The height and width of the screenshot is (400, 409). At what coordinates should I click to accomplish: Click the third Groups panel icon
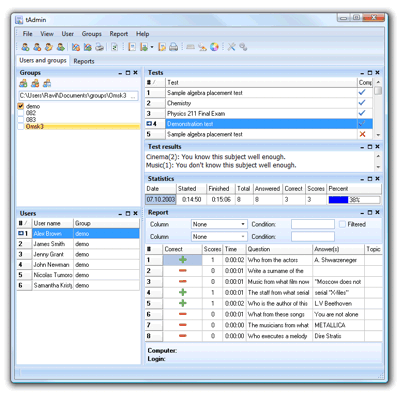click(47, 83)
